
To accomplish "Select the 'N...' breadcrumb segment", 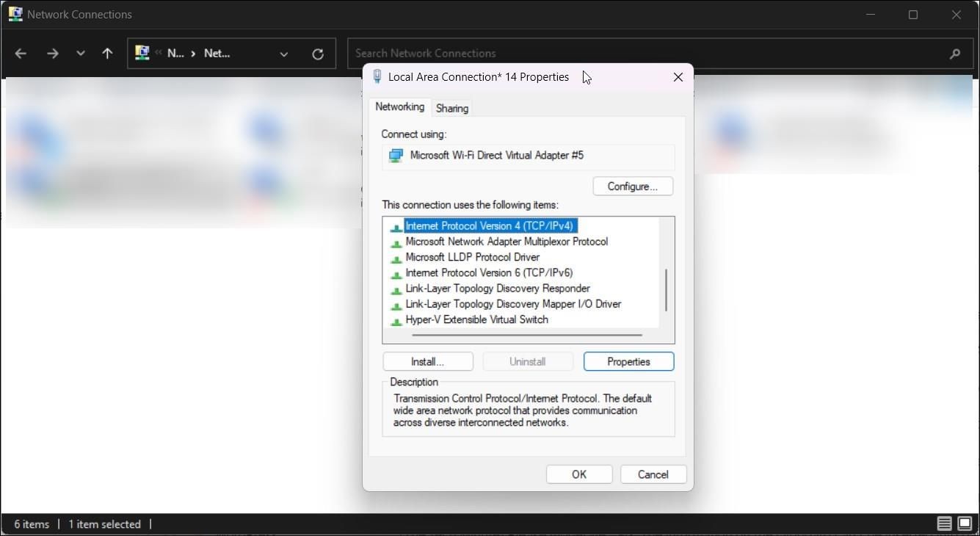I will point(175,53).
